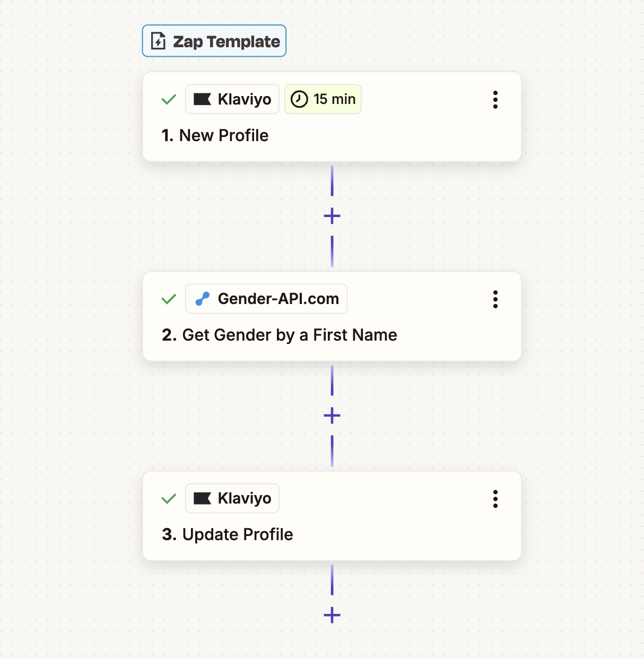Screen dimensions: 644x659
Task: Click the clock icon on the 15 min badge
Action: tap(299, 99)
